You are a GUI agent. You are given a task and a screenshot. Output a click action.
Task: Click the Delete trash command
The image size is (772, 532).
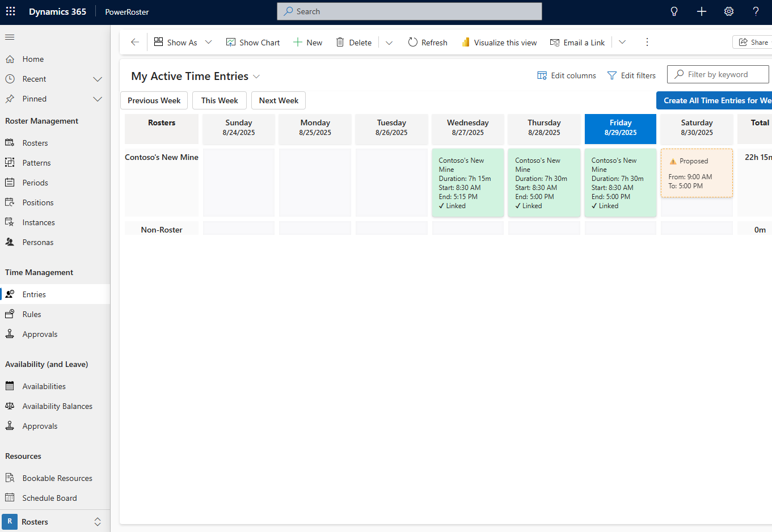[354, 43]
